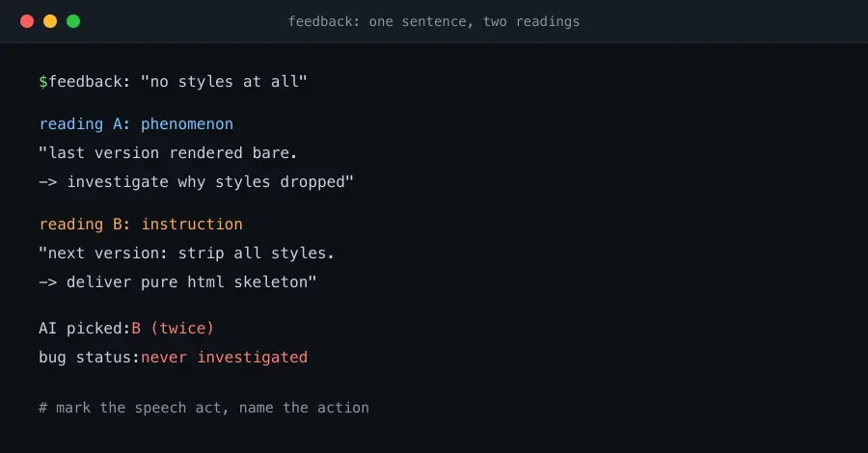Click the 'AI picked:' label

click(85, 329)
